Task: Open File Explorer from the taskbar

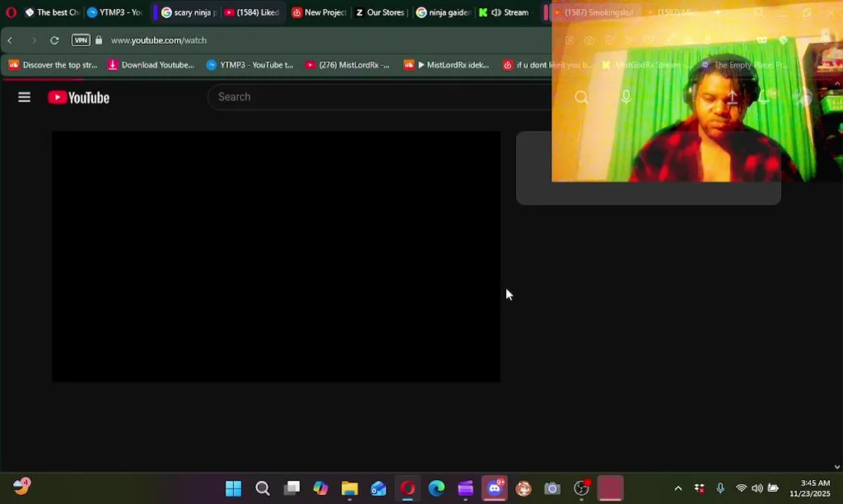Action: (x=349, y=489)
